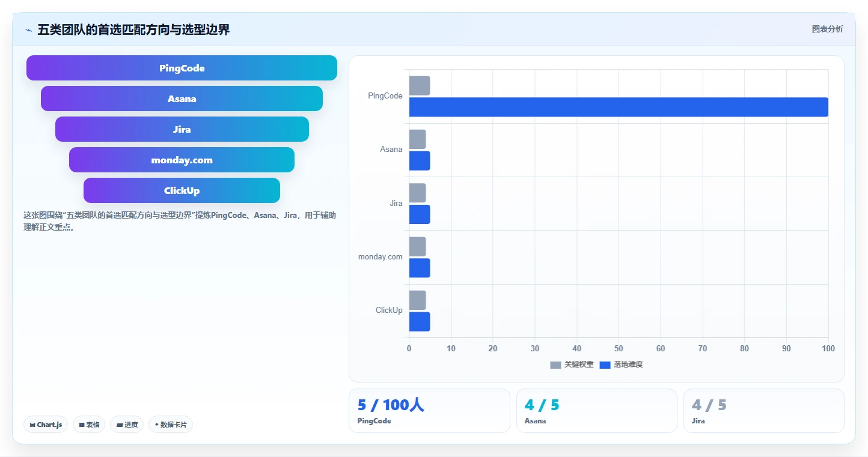This screenshot has height=457, width=868.
Task: Select the PingCode funnel bar
Action: 182,68
